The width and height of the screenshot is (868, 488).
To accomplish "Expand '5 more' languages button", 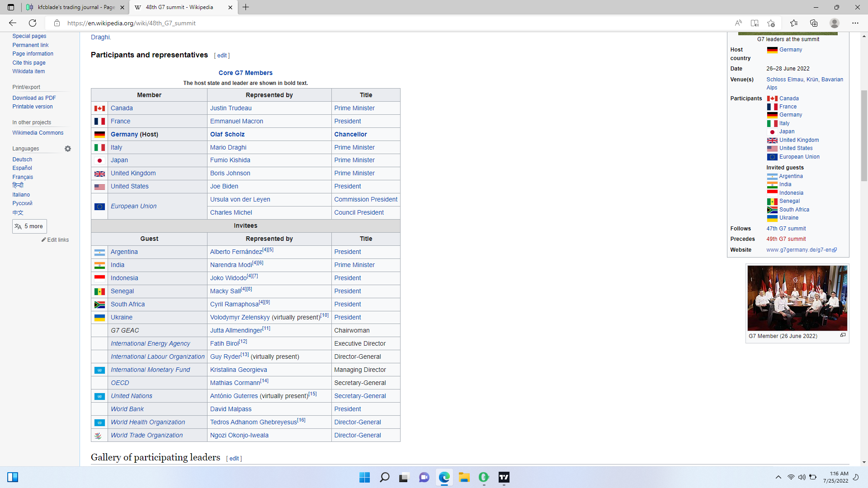I will 29,226.
